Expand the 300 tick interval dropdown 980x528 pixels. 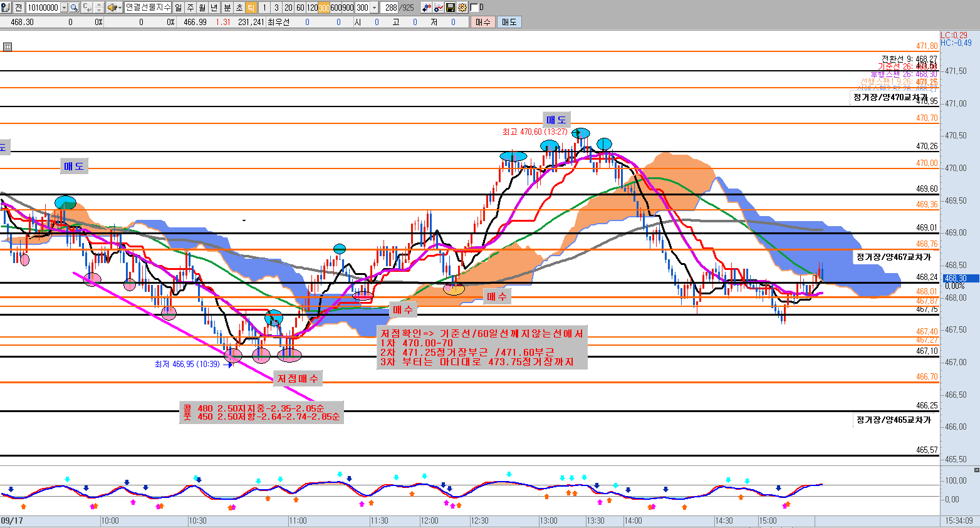click(374, 8)
